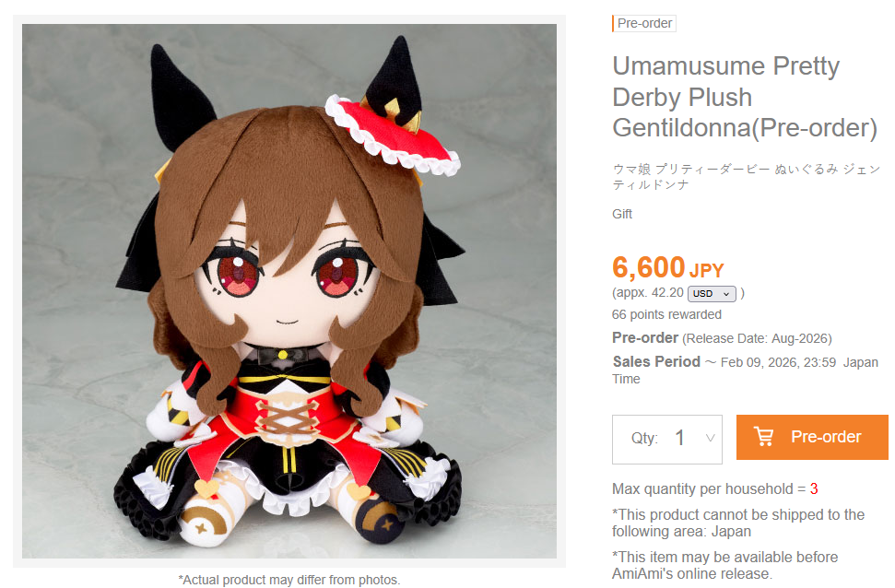895x588 pixels.
Task: Click the Max quantity per household note
Action: coord(714,488)
